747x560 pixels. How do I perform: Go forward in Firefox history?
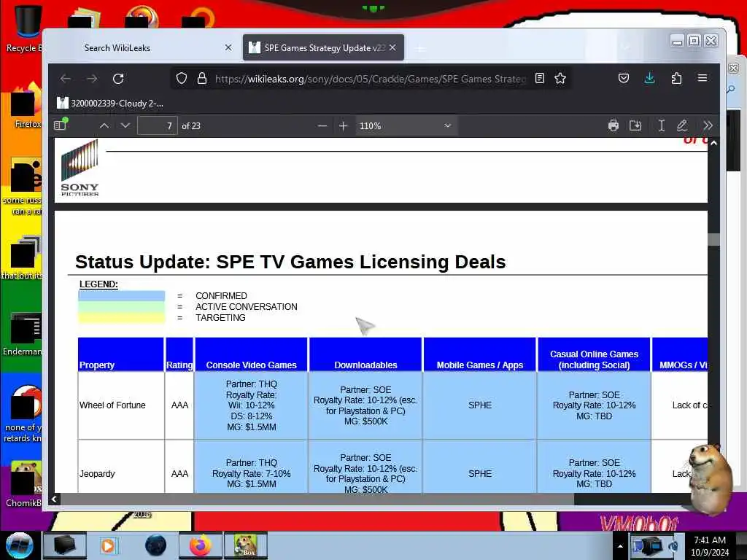(x=92, y=79)
